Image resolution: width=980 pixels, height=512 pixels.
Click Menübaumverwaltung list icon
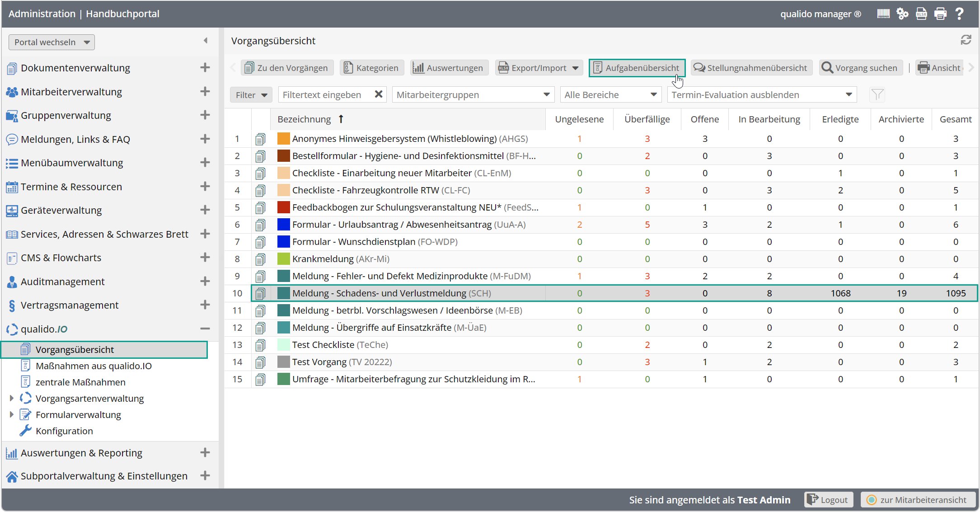[12, 163]
